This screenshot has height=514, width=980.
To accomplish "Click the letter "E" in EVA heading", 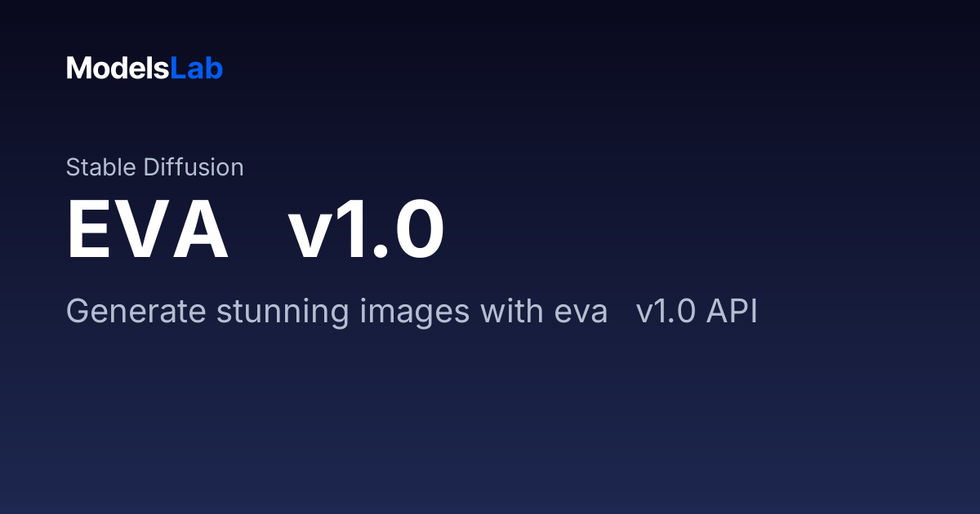I will click(89, 231).
